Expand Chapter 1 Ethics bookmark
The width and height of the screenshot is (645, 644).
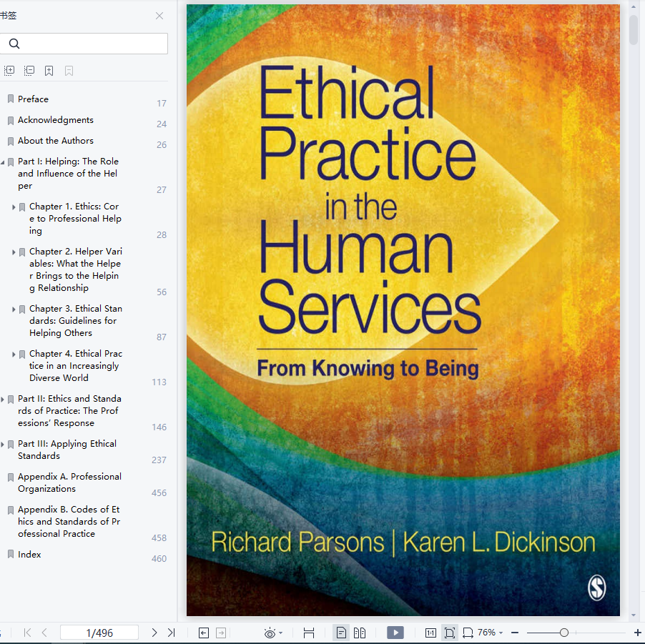tap(14, 207)
